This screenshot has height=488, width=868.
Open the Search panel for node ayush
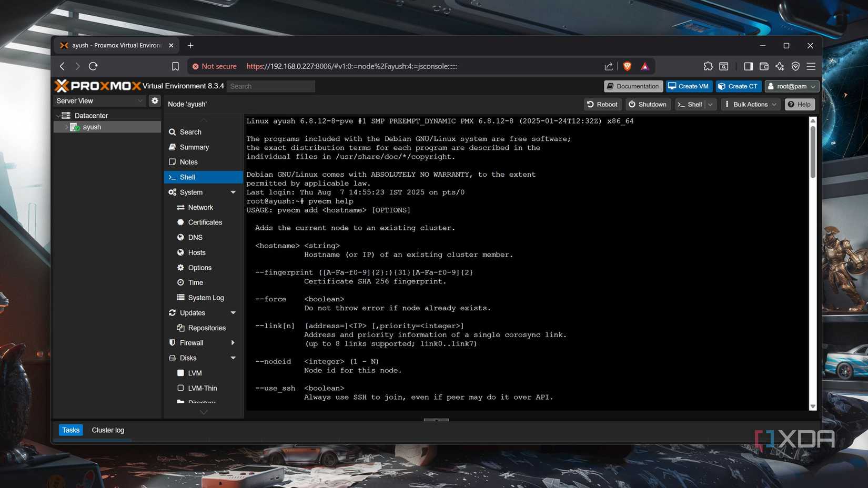(x=190, y=132)
